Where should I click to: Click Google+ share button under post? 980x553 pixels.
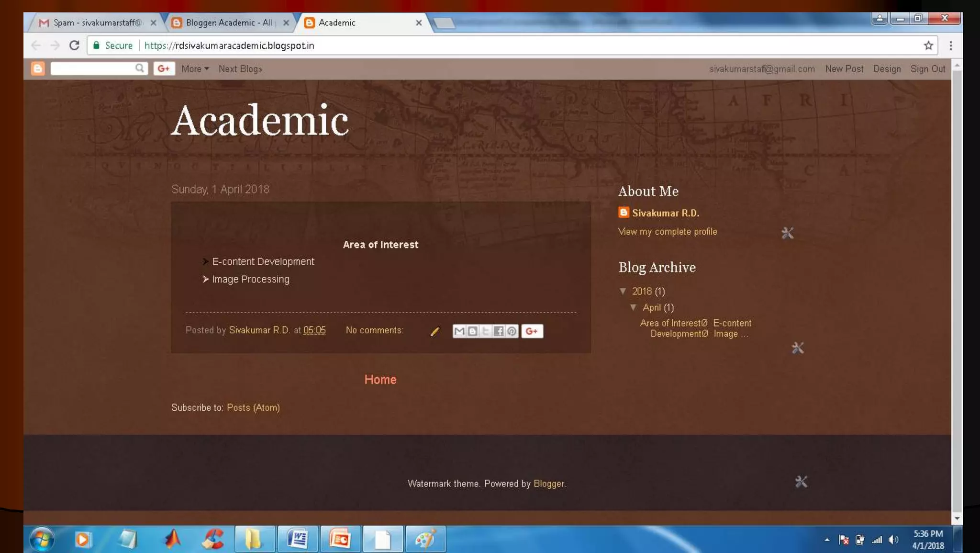coord(532,331)
